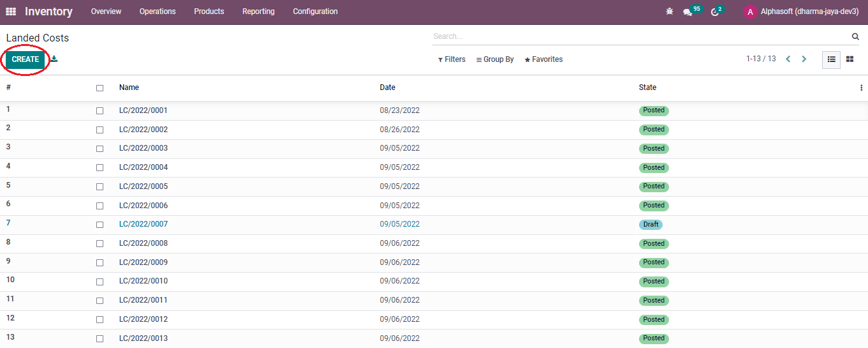
Task: Click Posted badge of LC/2022/0013
Action: click(x=654, y=338)
